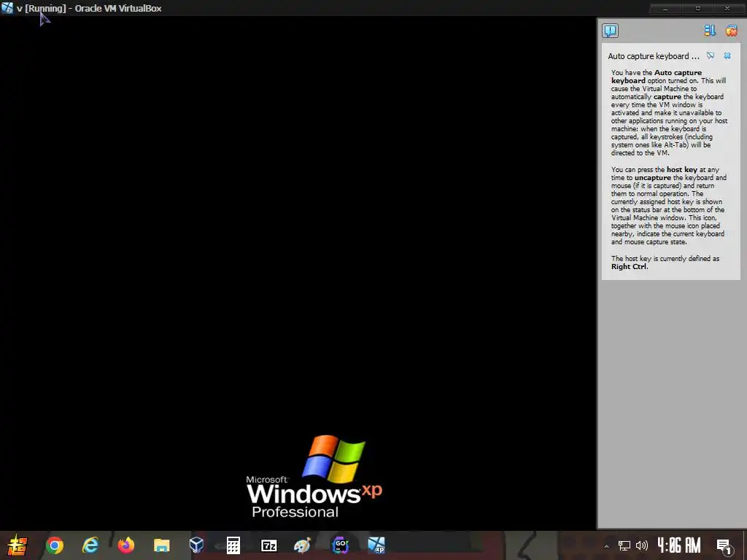
Task: Select the running XP VM taskbar icon
Action: [x=376, y=545]
